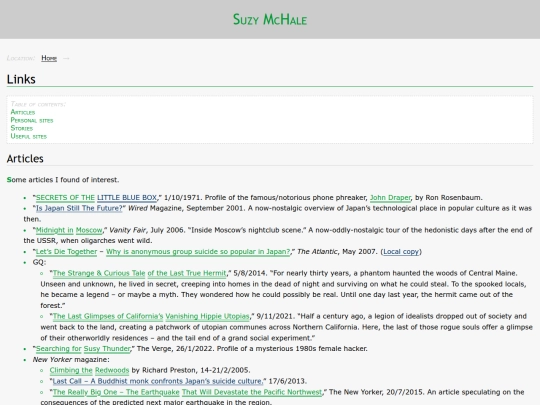Click the 'GQ:' list item label

[39, 262]
